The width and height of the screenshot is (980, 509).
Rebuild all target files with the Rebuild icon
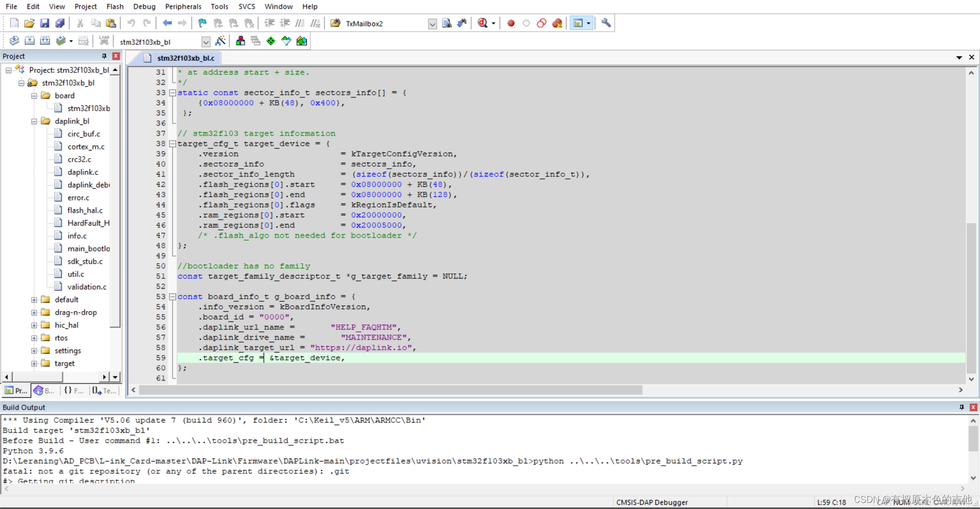tap(45, 41)
